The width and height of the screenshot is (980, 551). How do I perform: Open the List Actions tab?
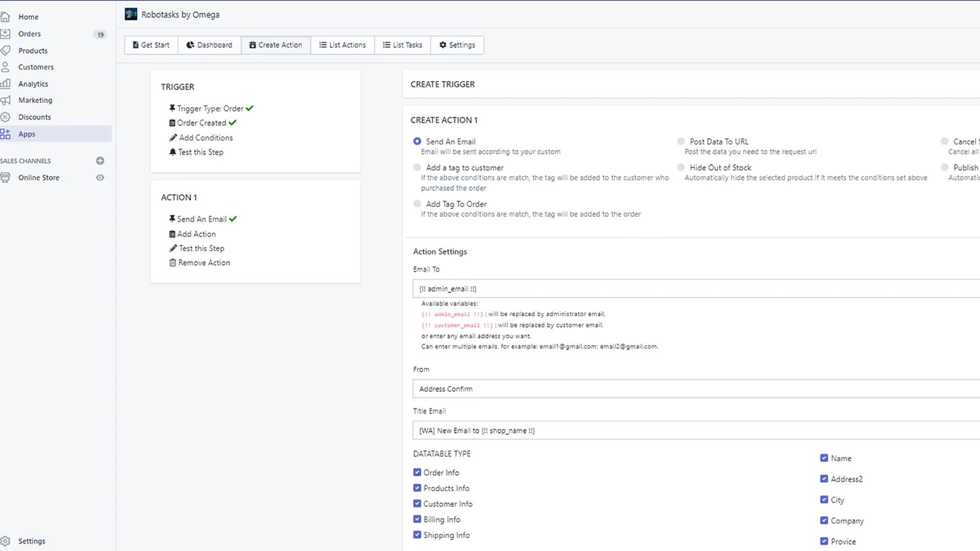click(x=342, y=45)
